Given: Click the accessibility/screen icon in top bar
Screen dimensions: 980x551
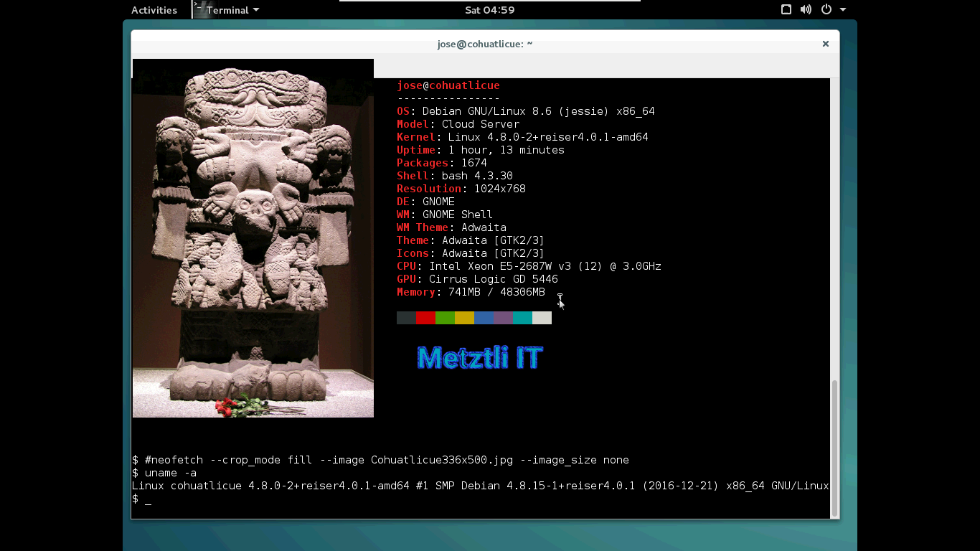Looking at the screenshot, I should pos(786,10).
